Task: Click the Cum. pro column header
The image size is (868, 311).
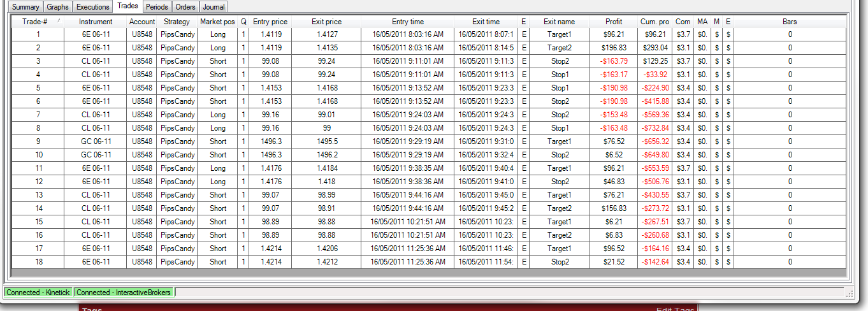Action: [655, 22]
